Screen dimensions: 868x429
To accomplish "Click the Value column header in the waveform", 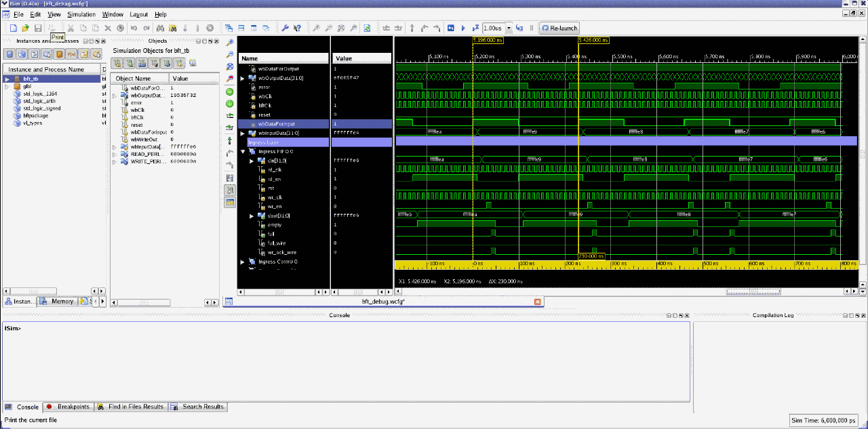I will click(x=362, y=58).
